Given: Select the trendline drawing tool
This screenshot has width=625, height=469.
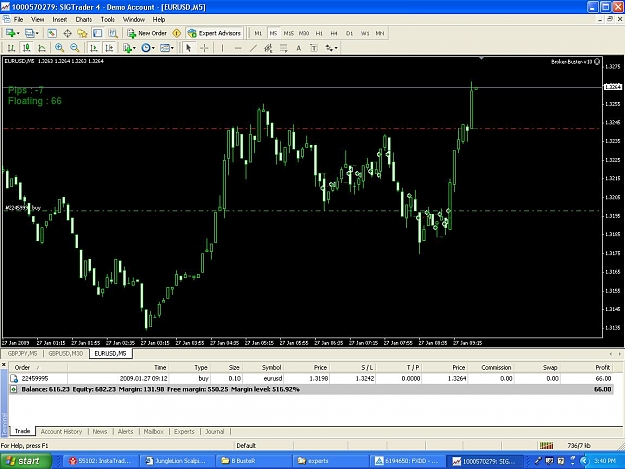Looking at the screenshot, I should tap(253, 48).
